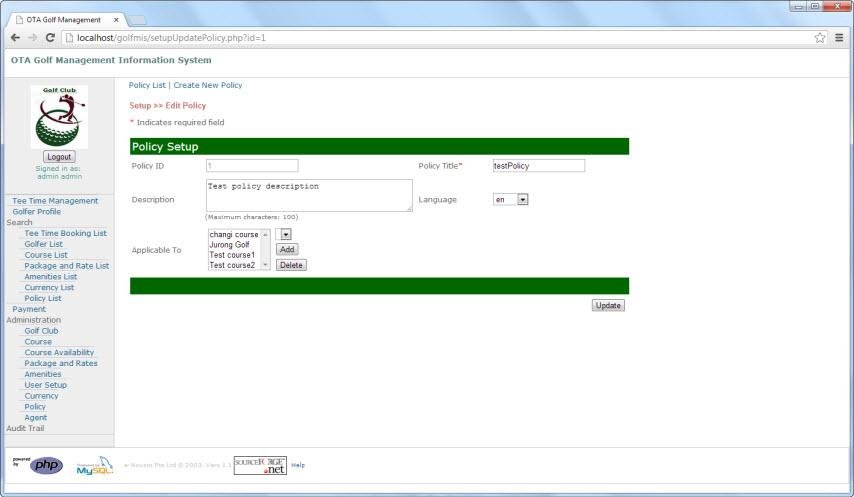Screen dimensions: 854x497
Task: Click the Setup >> Edit Policy breadcrumb
Action: [168, 106]
